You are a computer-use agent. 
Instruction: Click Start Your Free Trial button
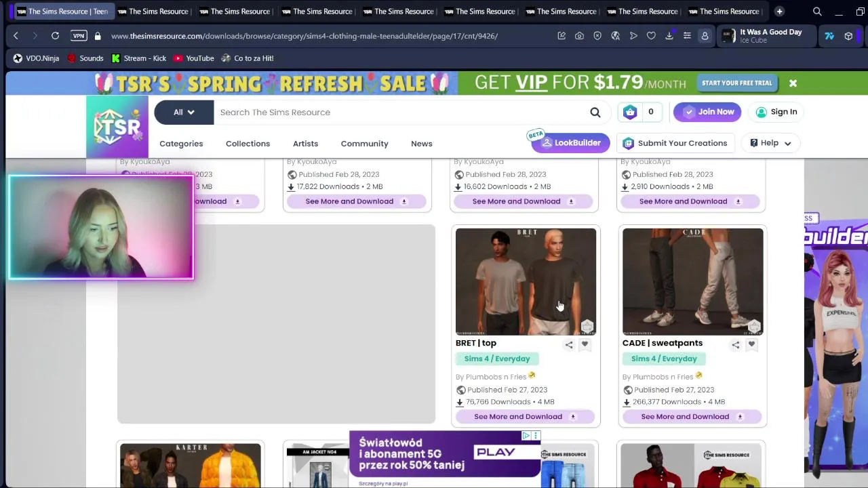pyautogui.click(x=736, y=83)
